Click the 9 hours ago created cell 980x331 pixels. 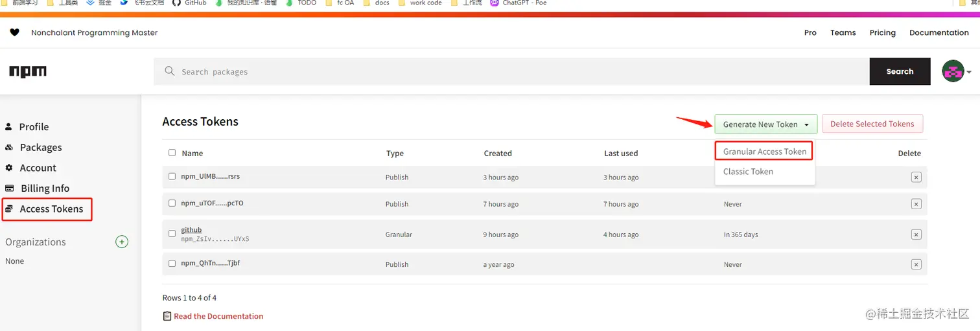coord(501,234)
